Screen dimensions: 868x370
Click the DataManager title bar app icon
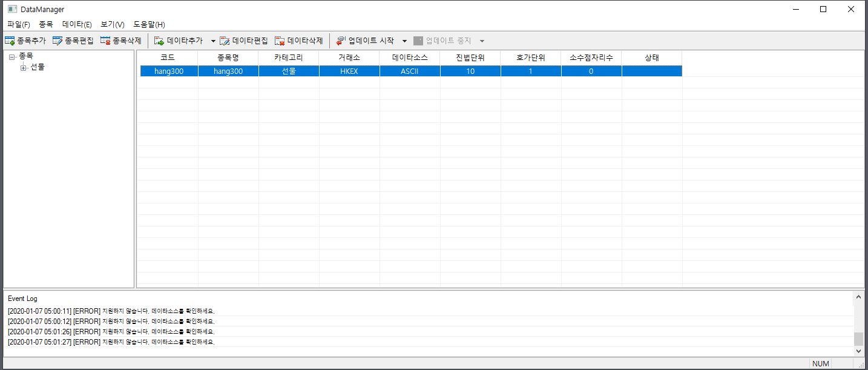(x=12, y=9)
